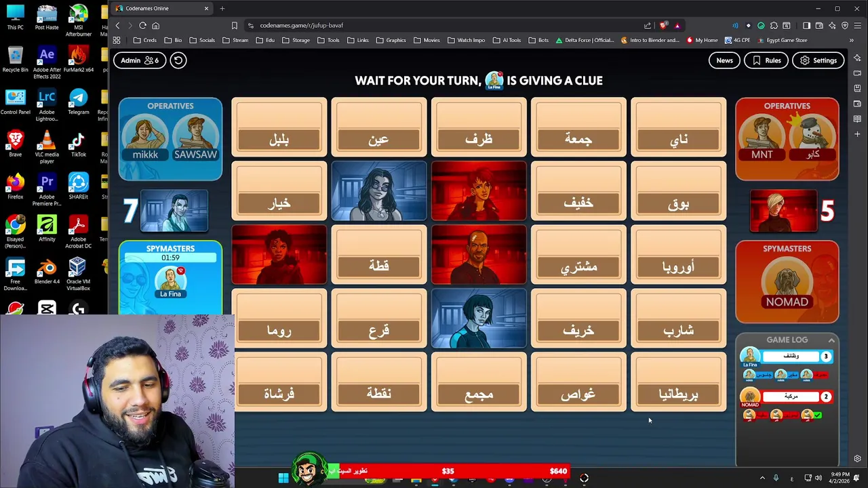Open the Admin players list button
The height and width of the screenshot is (488, 868).
point(140,60)
